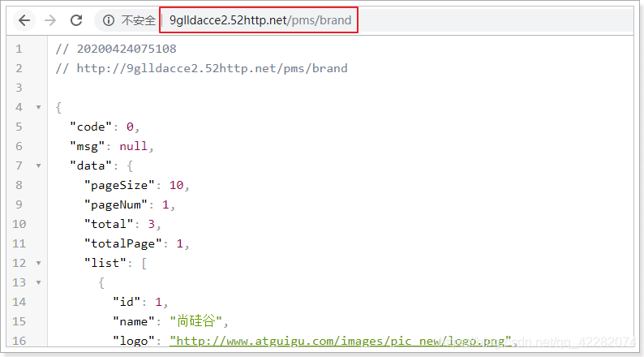Click the 不安全 security label
This screenshot has height=357, width=644.
[x=138, y=20]
